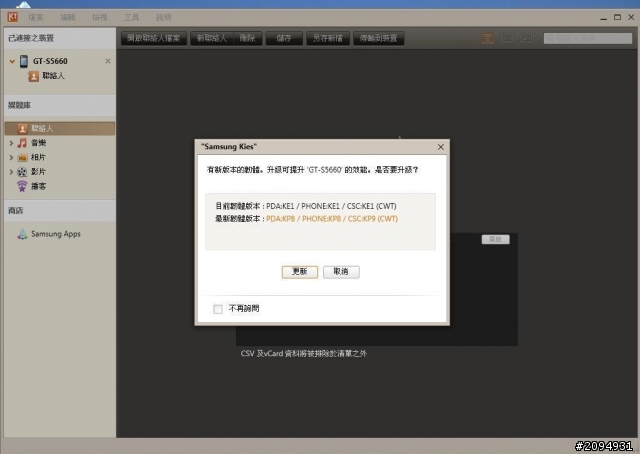640x454 pixels.
Task: Expand the 影片 library node
Action: (x=11, y=172)
